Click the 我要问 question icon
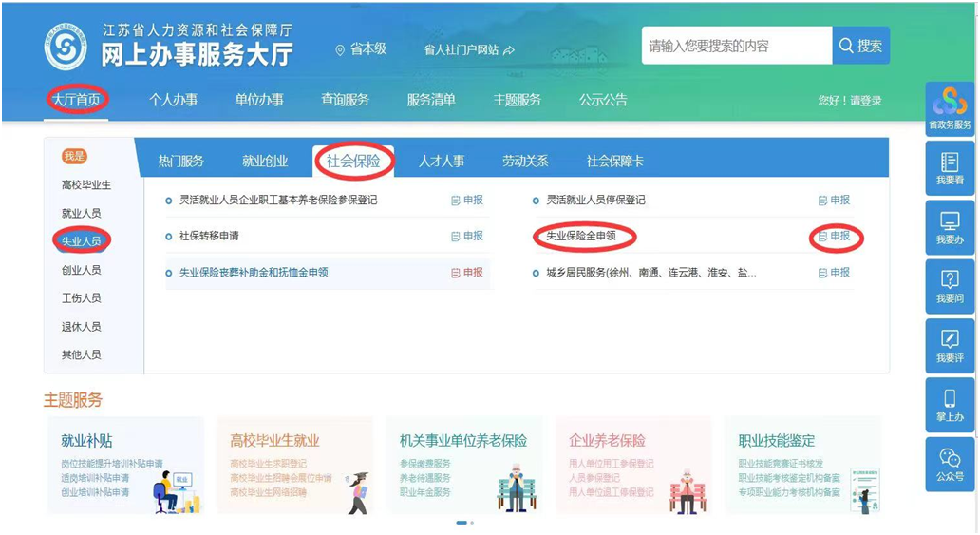This screenshot has width=980, height=535. (949, 286)
